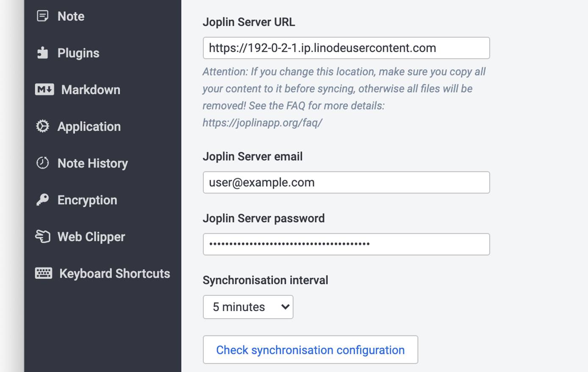
Task: Open the Plugins puzzle-piece icon
Action: coord(43,52)
